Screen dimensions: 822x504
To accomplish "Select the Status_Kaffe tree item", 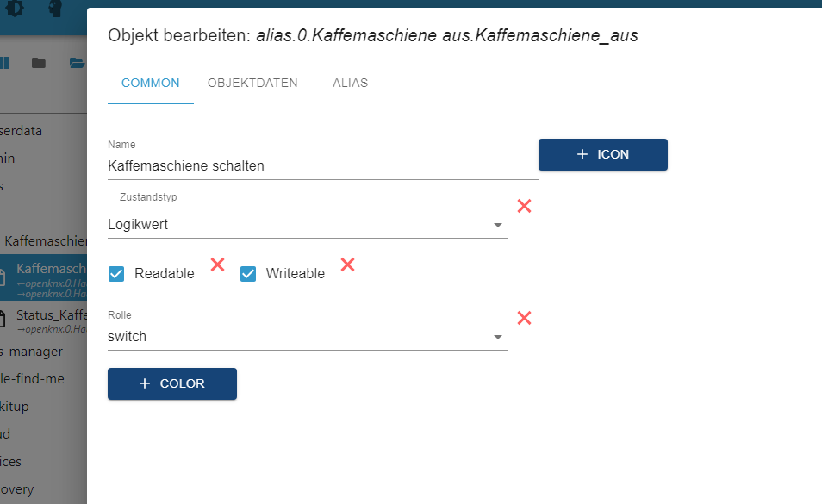I will [51, 315].
